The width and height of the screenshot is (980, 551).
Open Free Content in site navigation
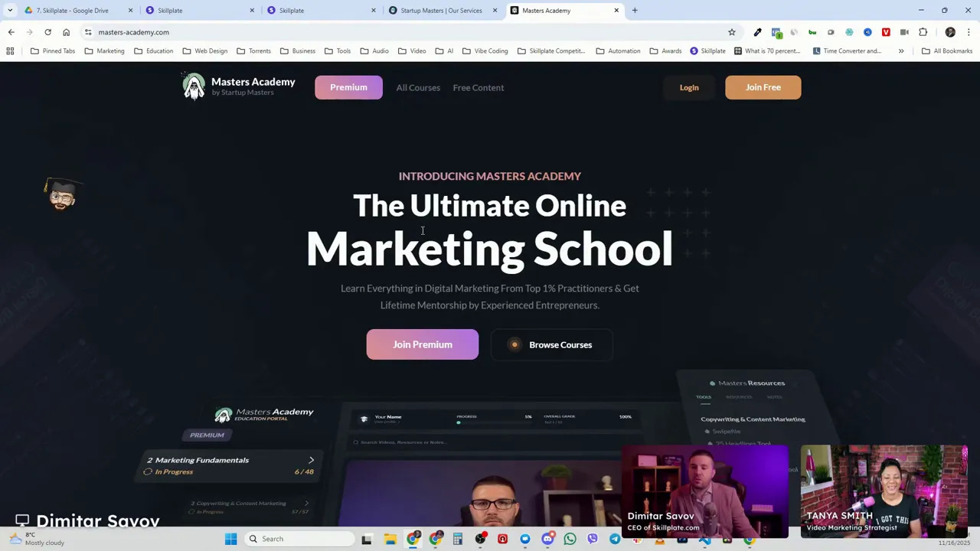479,88
